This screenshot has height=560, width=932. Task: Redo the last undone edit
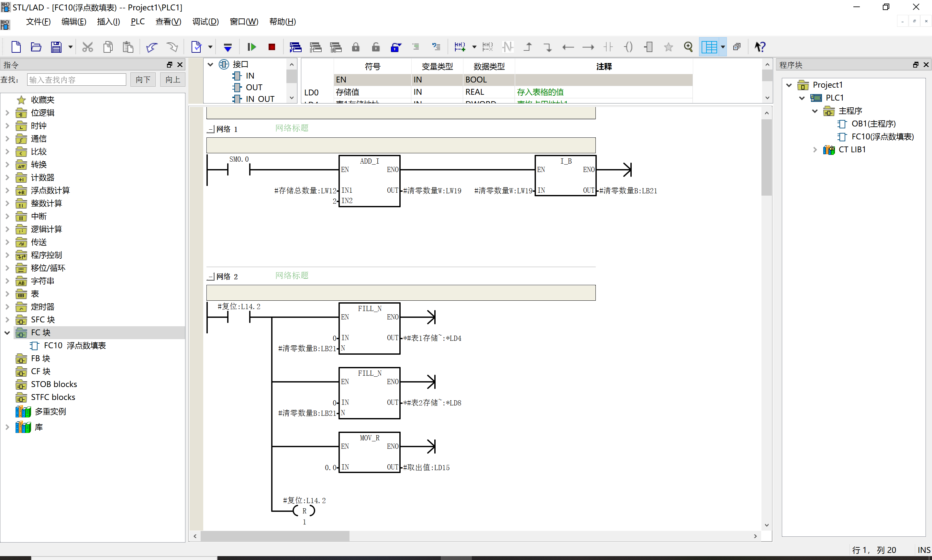[x=172, y=47]
